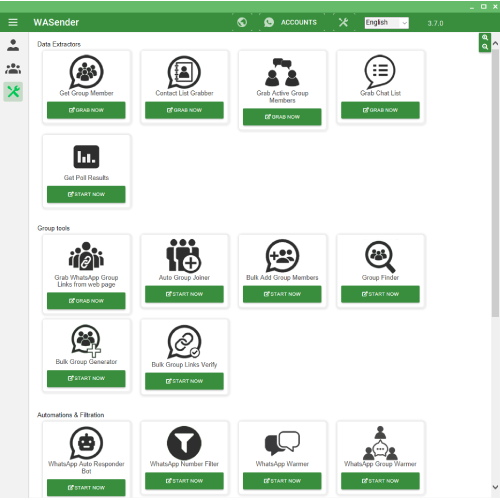This screenshot has height=500, width=500.
Task: Select the group users sidebar icon
Action: pyautogui.click(x=13, y=69)
